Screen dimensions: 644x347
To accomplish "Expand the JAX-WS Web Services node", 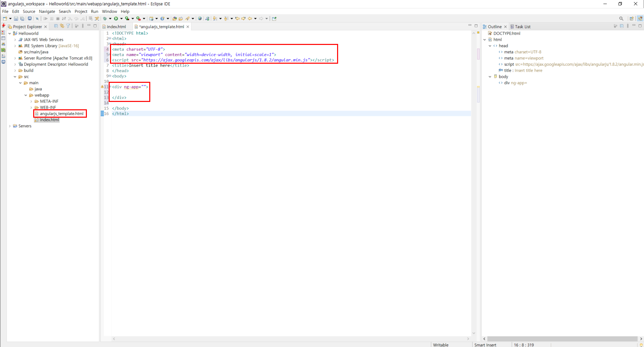I will pos(15,40).
